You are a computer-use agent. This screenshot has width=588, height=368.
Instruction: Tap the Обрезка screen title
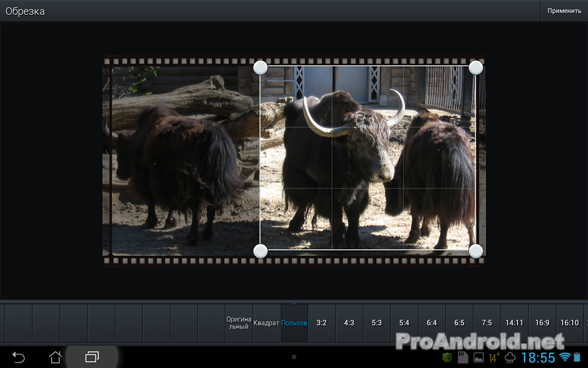pyautogui.click(x=25, y=11)
